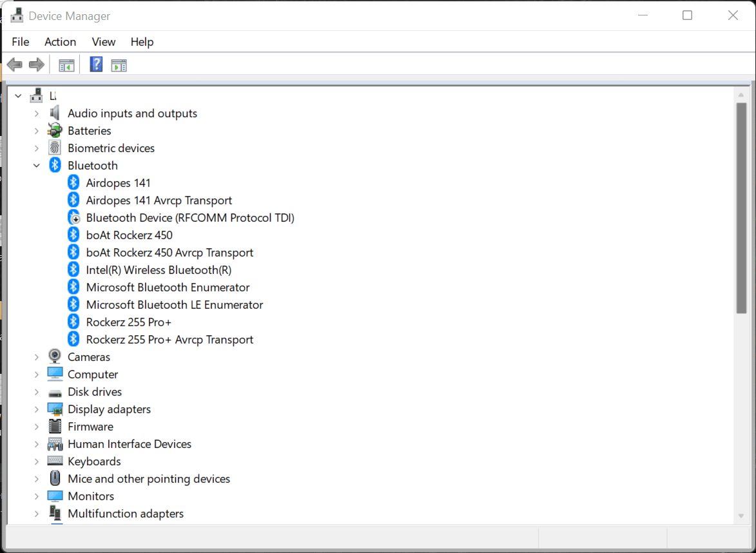Viewport: 756px width, 553px height.
Task: Expand the Disk drives category
Action: pos(37,391)
